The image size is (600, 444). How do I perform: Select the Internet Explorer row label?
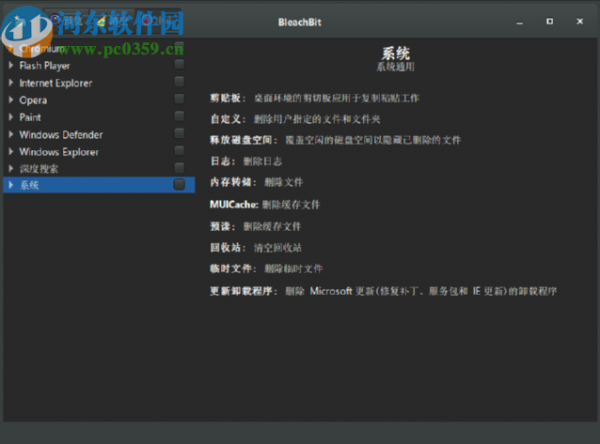click(x=56, y=83)
